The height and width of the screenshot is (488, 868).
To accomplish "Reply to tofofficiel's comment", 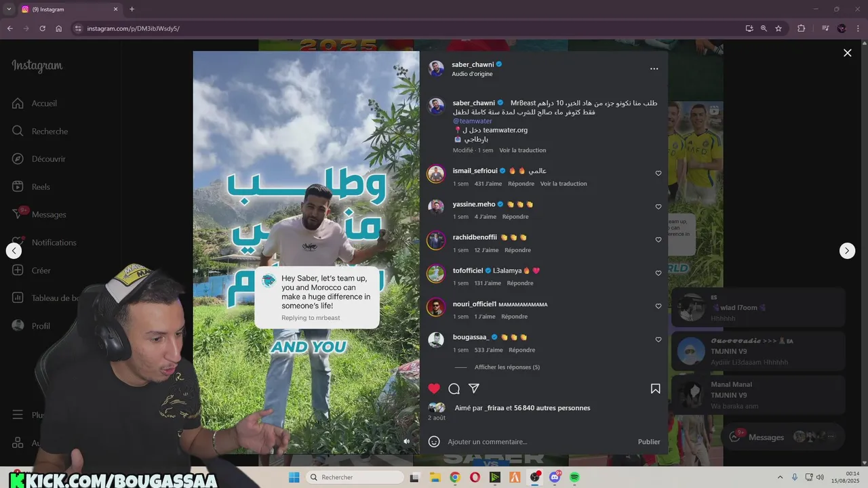I will click(x=520, y=283).
